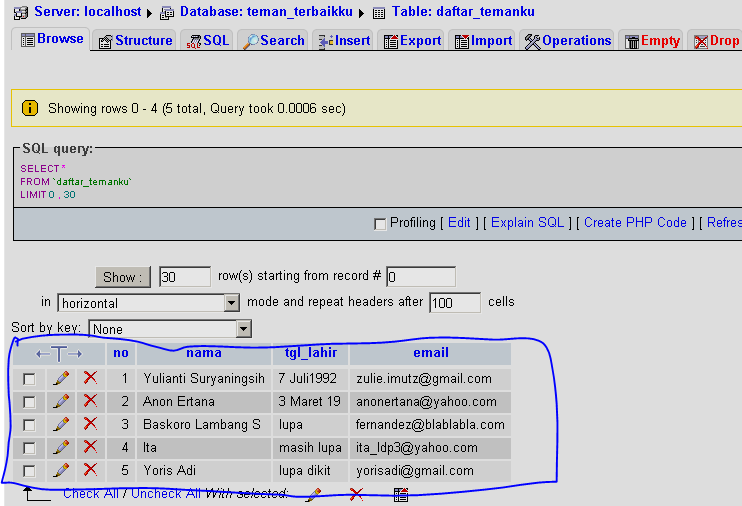Click the Empty table tab
742x506 pixels.
[652, 41]
